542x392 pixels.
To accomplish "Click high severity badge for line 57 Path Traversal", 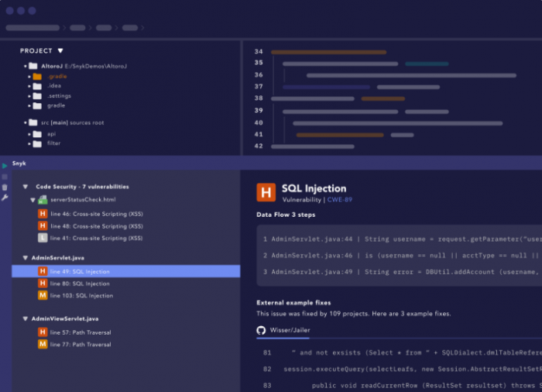I will pos(43,332).
